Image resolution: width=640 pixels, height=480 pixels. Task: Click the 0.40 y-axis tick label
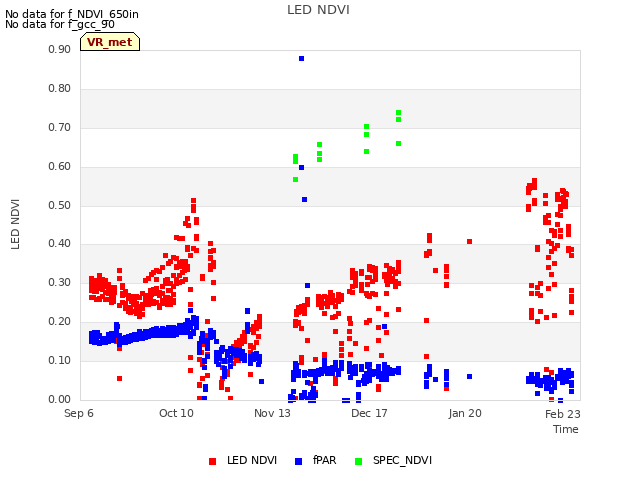59,244
